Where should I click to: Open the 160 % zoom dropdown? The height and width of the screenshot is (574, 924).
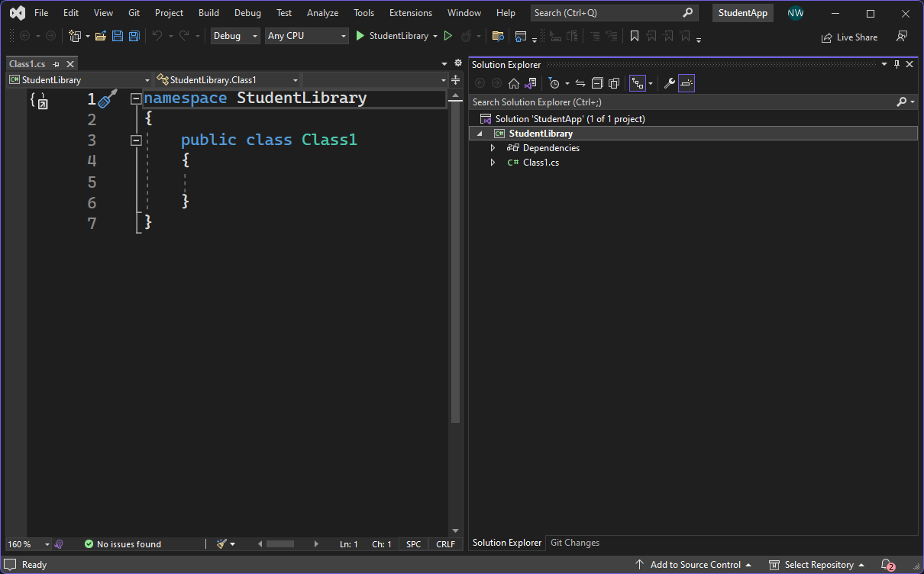pyautogui.click(x=28, y=544)
